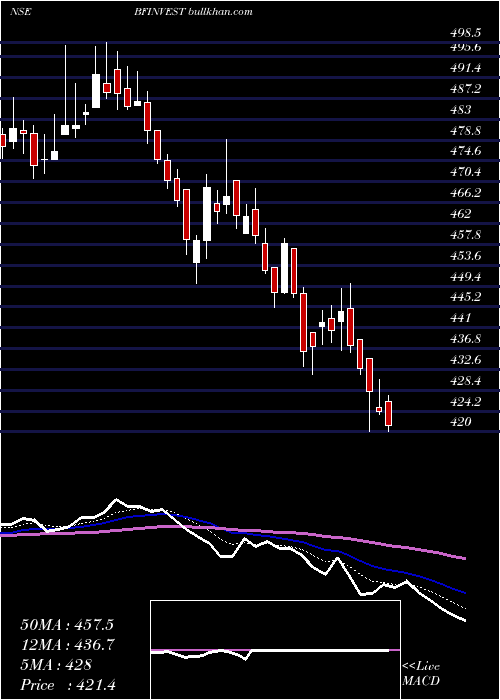
Task: Click the NSE exchange label
Action: 20,12
